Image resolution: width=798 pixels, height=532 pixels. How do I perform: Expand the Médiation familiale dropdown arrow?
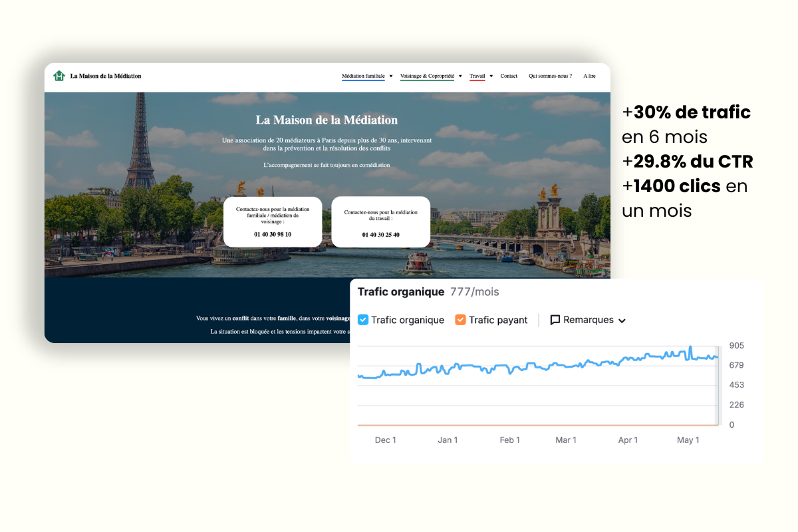click(x=391, y=76)
